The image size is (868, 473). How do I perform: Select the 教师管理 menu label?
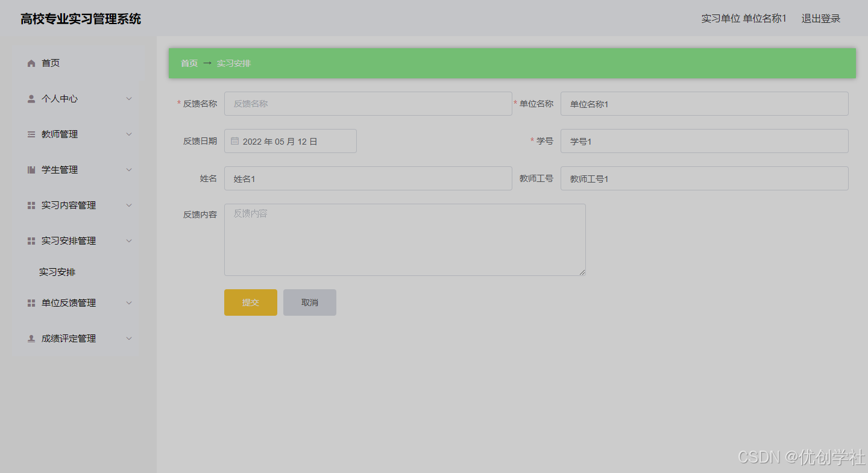click(x=60, y=134)
